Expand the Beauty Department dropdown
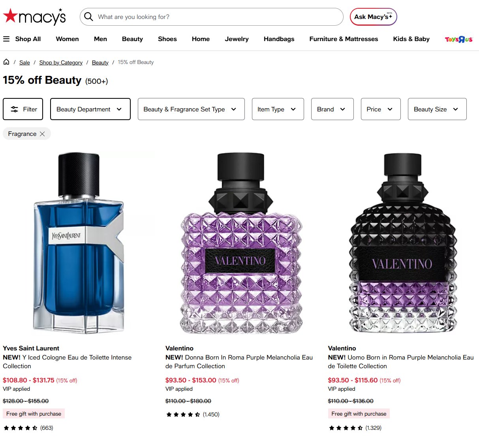Screen dimensions: 479x448 point(90,109)
